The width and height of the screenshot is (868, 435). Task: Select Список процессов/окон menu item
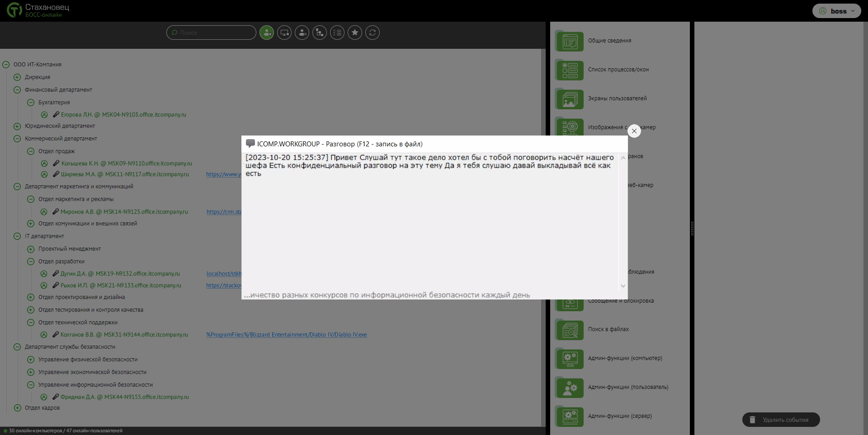pos(618,70)
